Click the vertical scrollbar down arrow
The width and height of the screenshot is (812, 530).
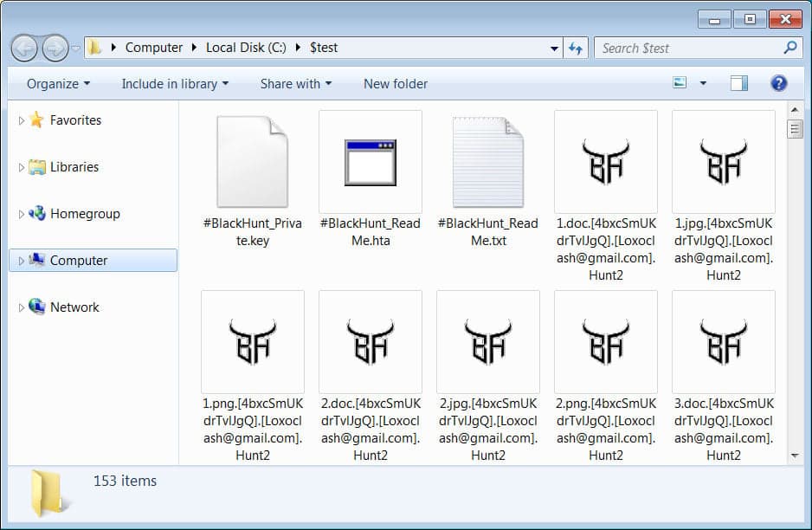[795, 455]
